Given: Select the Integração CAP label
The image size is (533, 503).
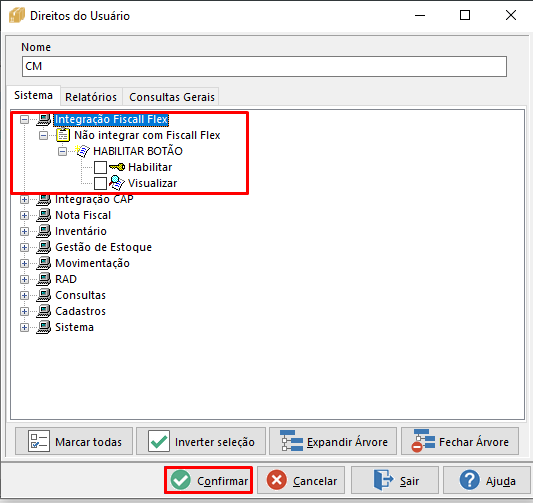Looking at the screenshot, I should (94, 199).
